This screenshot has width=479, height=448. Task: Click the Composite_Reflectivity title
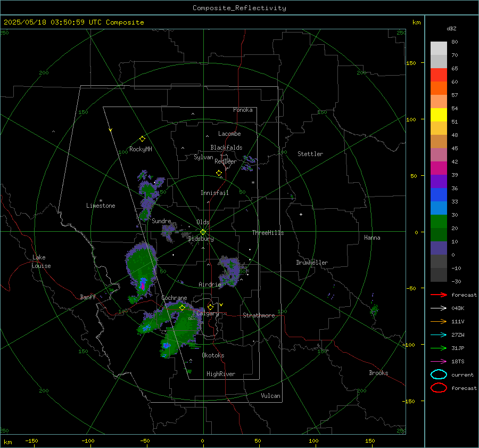(x=240, y=8)
